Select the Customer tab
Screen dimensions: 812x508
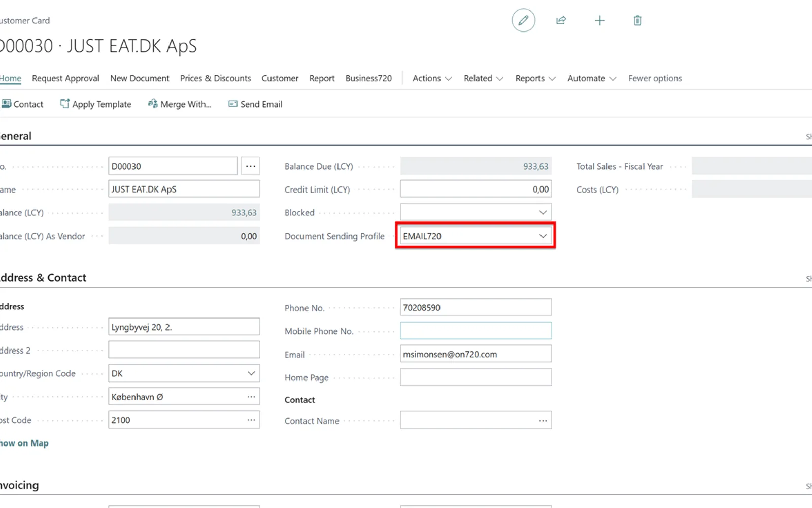[280, 78]
